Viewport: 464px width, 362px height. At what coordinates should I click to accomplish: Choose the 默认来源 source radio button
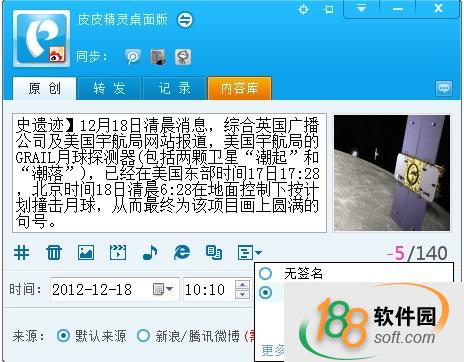(x=63, y=336)
